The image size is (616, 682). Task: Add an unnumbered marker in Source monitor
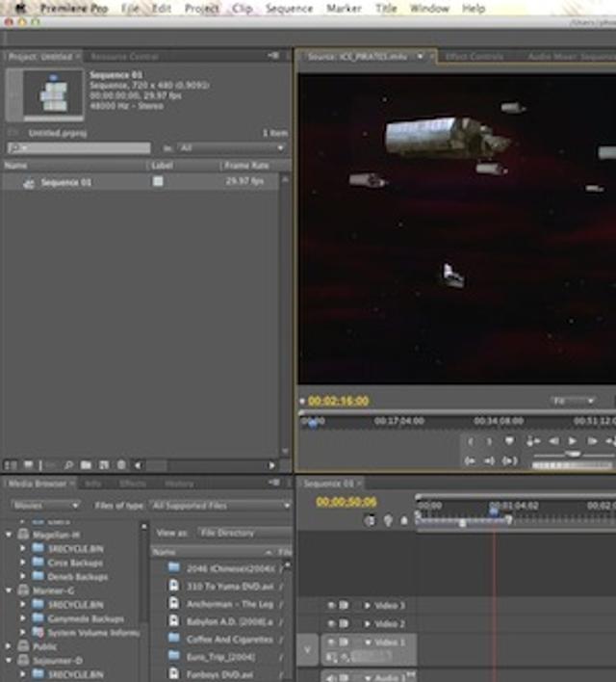509,441
